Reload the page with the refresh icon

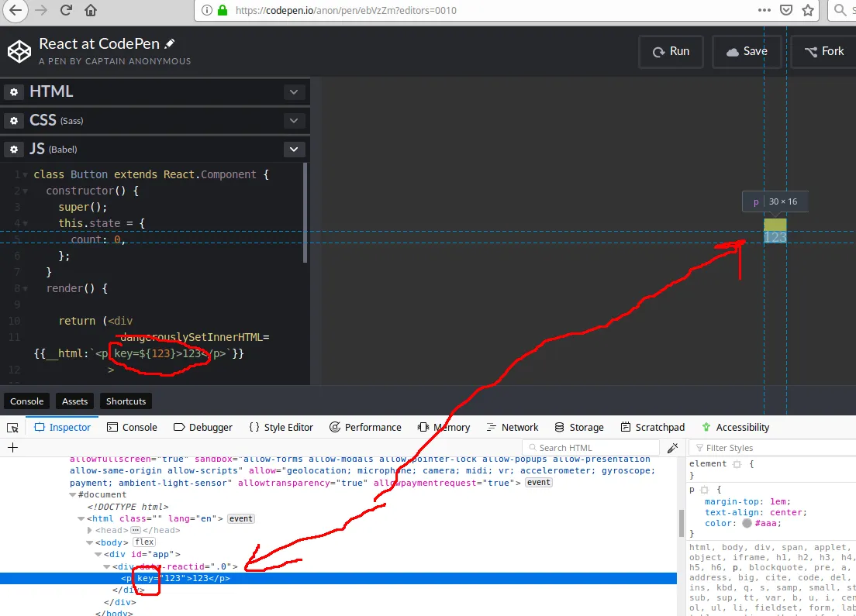click(66, 10)
